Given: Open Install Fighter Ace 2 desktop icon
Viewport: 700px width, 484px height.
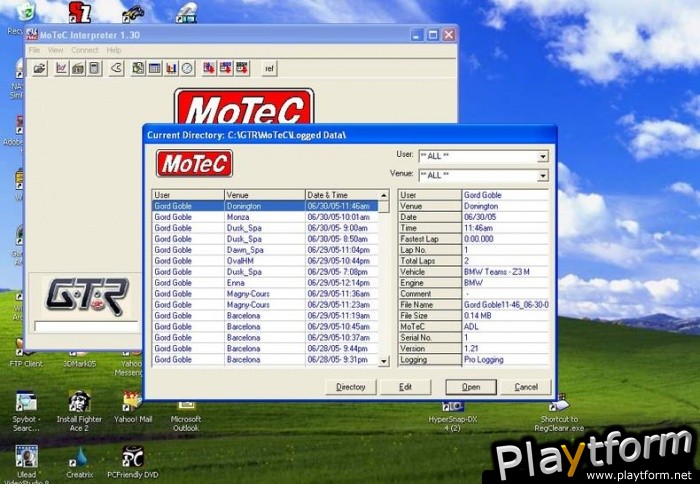Looking at the screenshot, I should coord(79,411).
